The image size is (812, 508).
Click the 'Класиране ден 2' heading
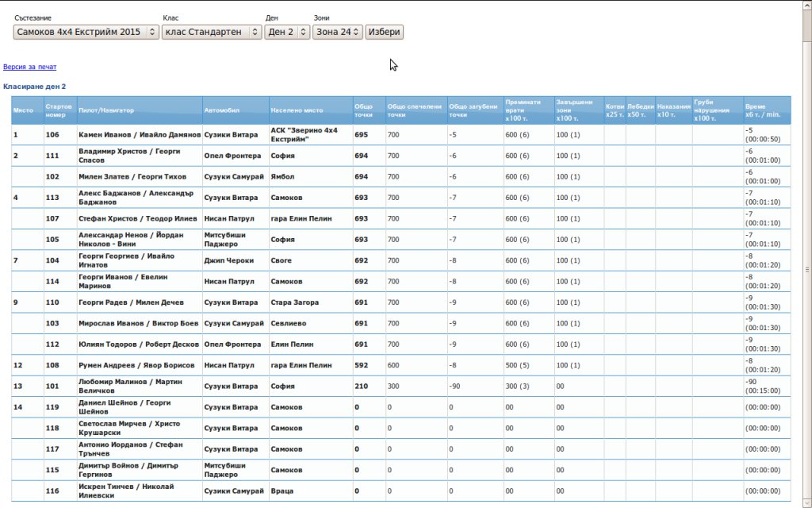click(x=35, y=86)
